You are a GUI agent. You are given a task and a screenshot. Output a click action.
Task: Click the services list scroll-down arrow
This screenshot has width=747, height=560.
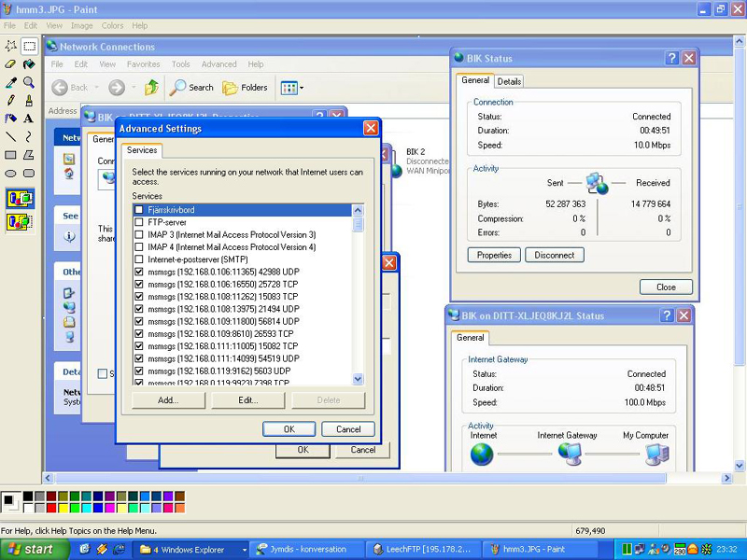(358, 379)
